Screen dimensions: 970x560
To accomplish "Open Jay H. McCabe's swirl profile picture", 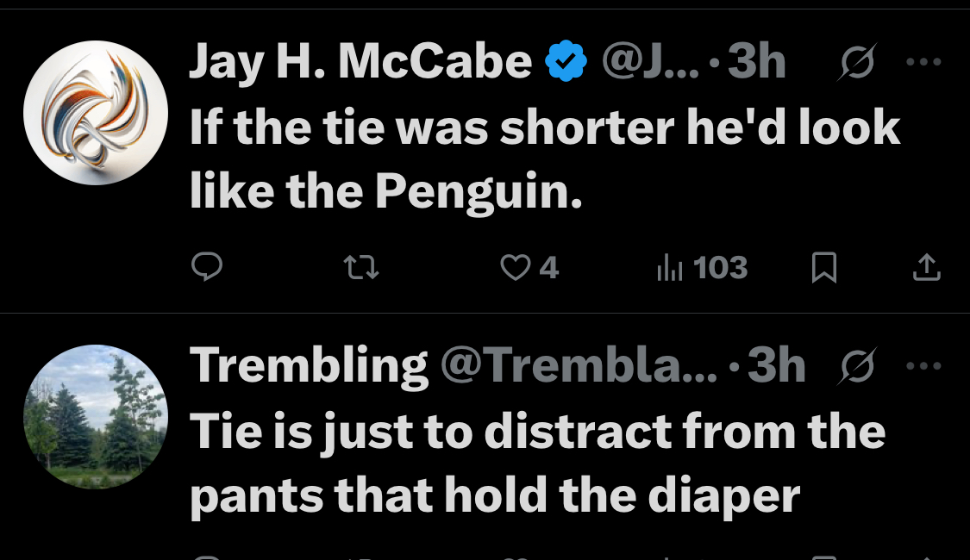I will point(95,113).
